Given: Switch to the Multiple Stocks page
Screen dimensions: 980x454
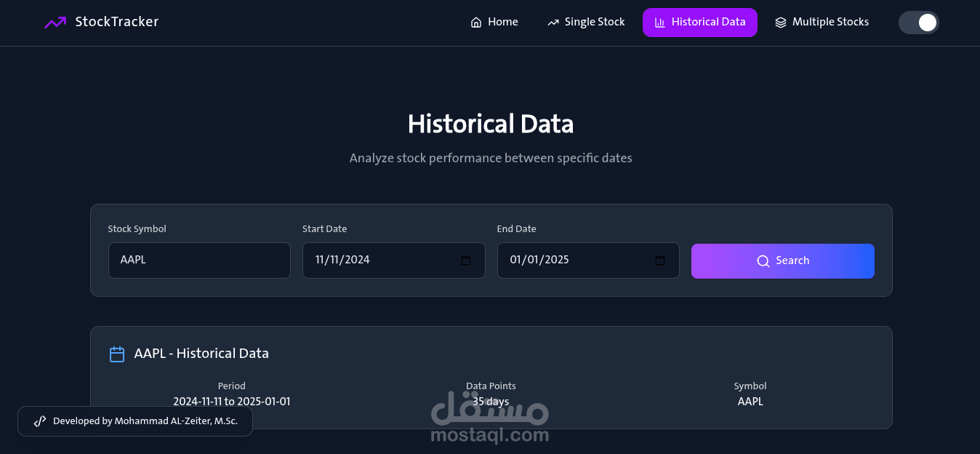Looking at the screenshot, I should (x=822, y=23).
